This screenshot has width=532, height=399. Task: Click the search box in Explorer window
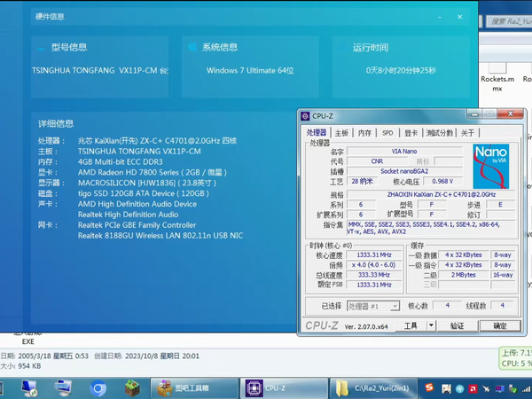click(509, 21)
